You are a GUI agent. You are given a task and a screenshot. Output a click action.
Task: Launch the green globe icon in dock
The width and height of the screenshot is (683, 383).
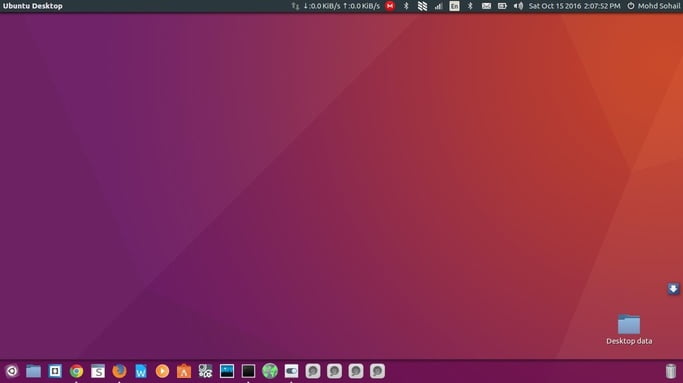coord(270,371)
